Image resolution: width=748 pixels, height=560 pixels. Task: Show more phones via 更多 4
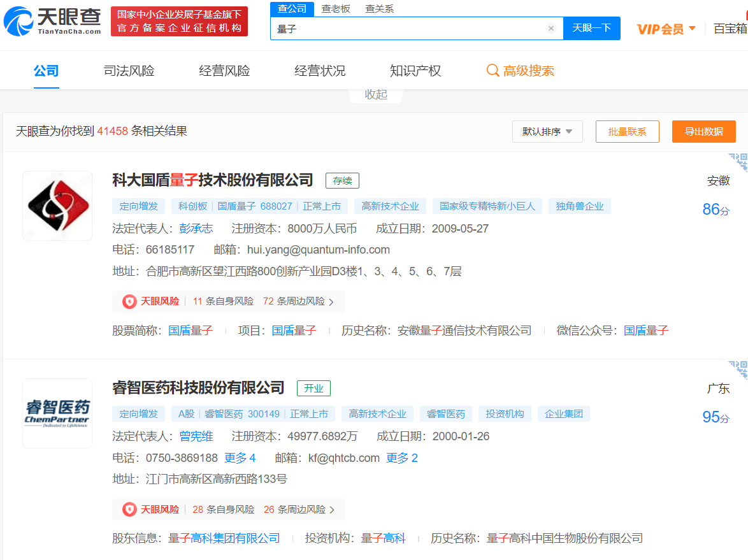240,458
